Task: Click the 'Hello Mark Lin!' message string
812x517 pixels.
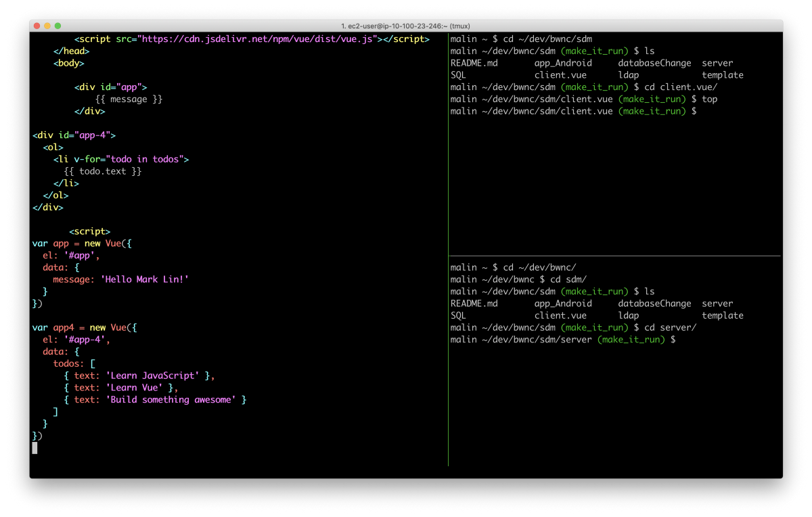Action: pos(145,279)
